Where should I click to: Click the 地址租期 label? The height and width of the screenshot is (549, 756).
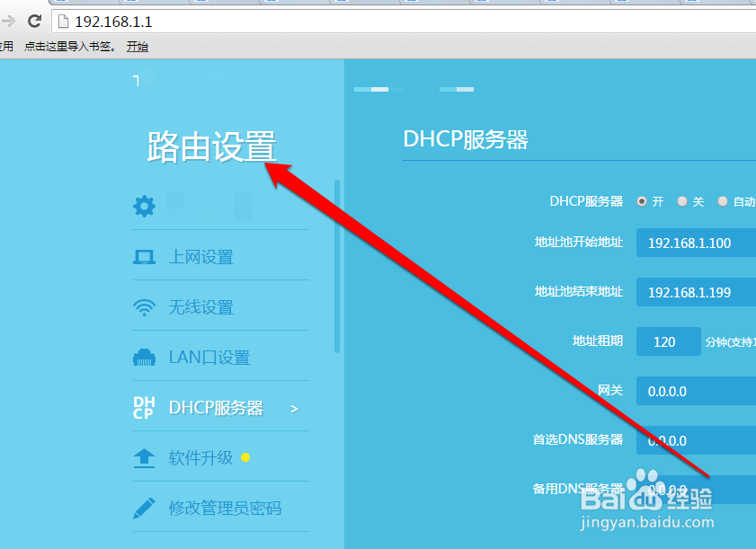click(598, 341)
